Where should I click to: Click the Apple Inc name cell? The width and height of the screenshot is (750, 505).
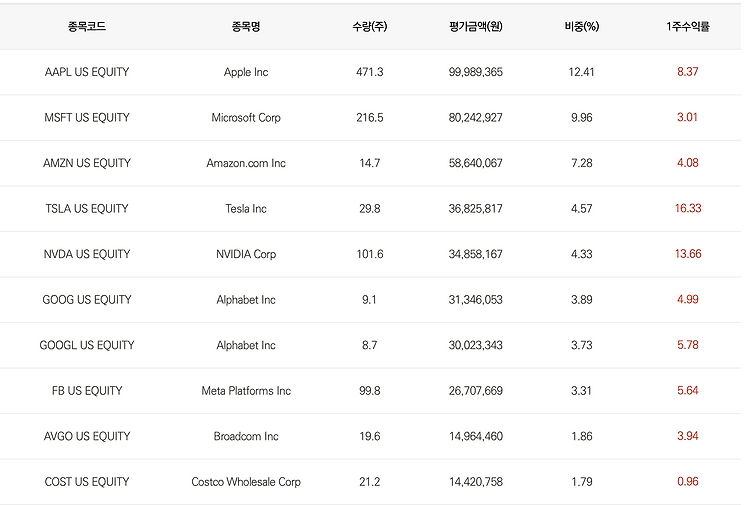click(x=246, y=72)
